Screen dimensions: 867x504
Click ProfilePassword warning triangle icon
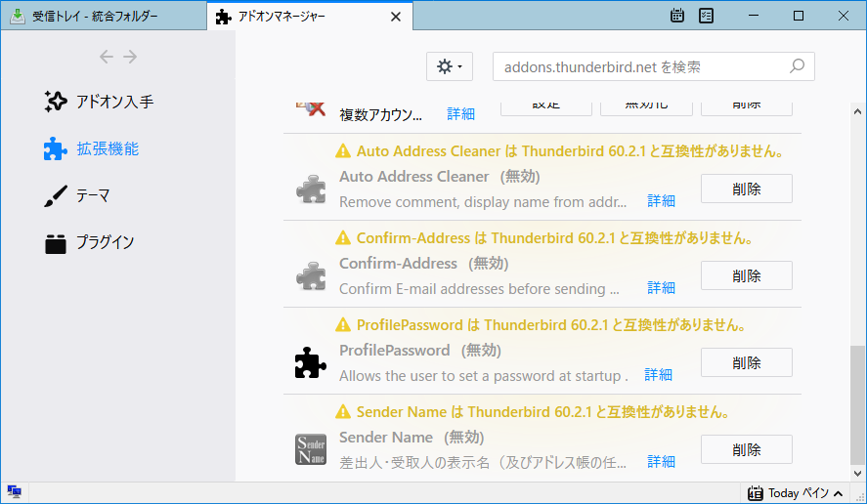pyautogui.click(x=343, y=324)
